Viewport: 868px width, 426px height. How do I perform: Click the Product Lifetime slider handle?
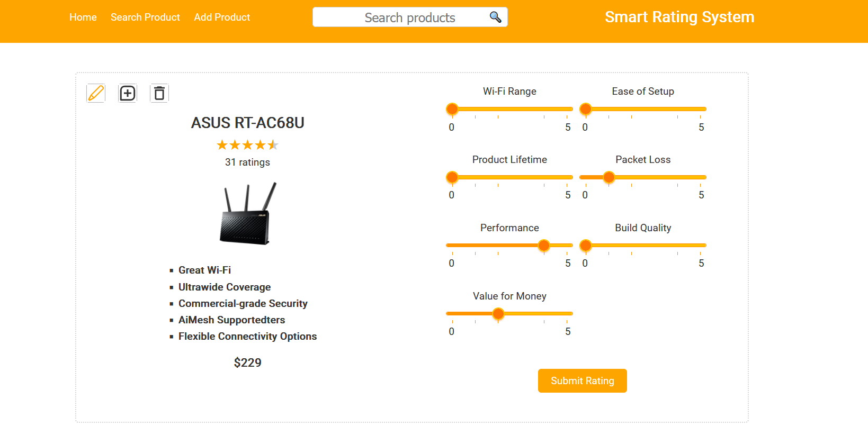pyautogui.click(x=452, y=177)
